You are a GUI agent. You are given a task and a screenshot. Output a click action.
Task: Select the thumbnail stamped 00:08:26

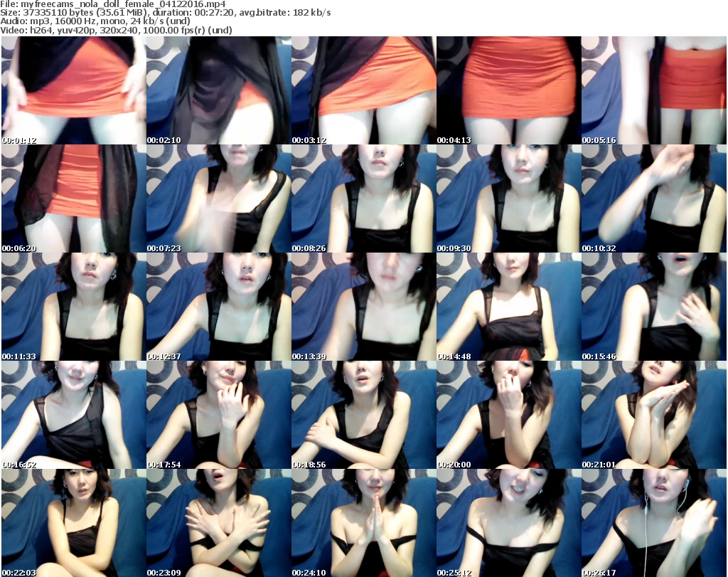pyautogui.click(x=363, y=198)
